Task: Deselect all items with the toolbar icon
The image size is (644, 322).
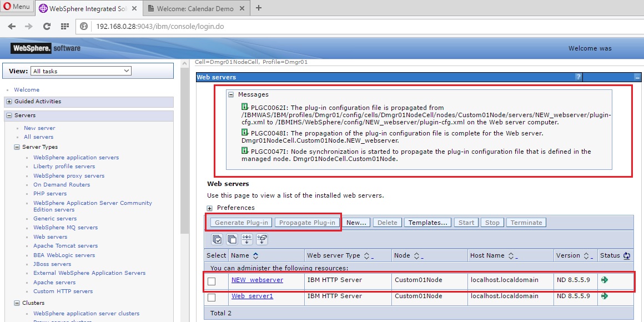Action: [231, 239]
